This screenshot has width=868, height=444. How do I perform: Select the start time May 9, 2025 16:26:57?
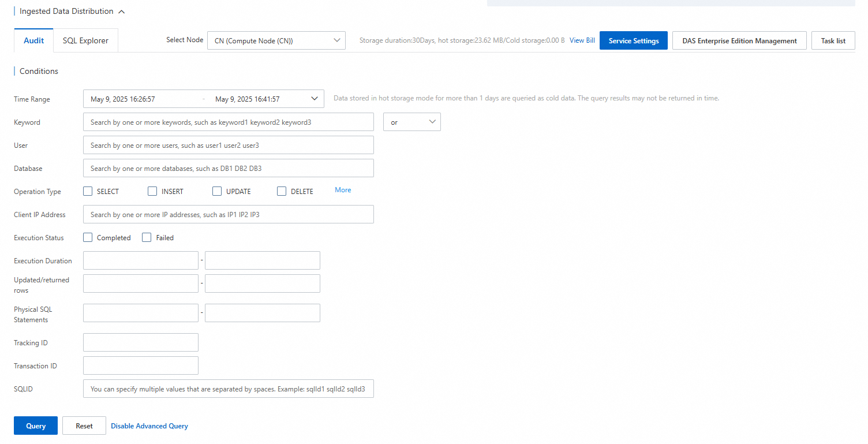point(122,99)
